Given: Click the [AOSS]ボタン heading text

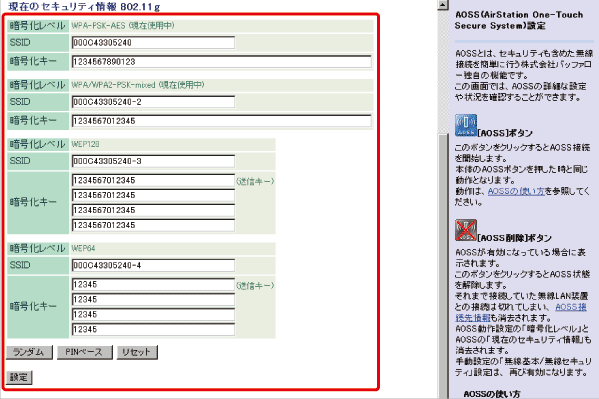Looking at the screenshot, I should click(505, 133).
